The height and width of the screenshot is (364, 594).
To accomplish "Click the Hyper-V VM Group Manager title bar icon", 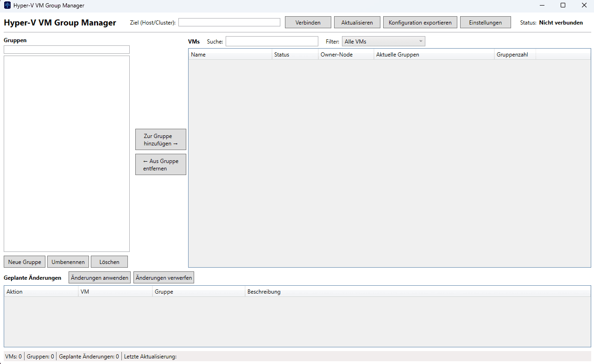I will [x=7, y=6].
